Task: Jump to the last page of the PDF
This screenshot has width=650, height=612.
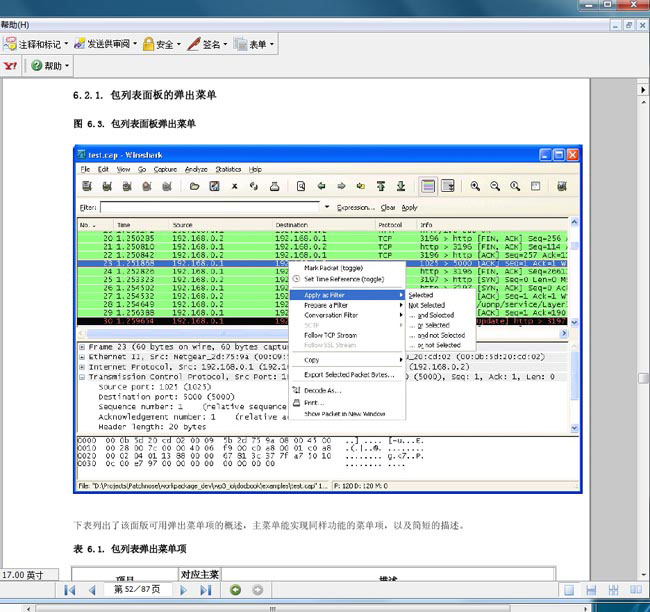Action: (x=206, y=590)
